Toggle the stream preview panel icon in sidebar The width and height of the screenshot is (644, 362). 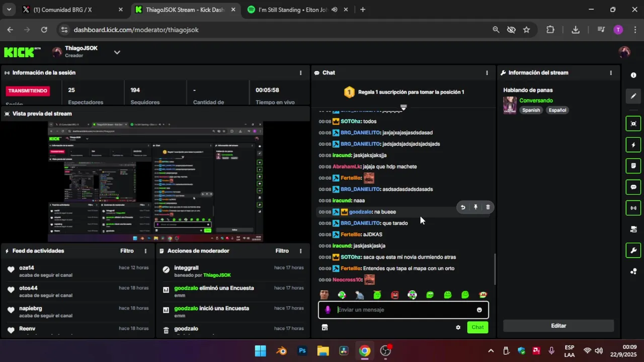633,124
